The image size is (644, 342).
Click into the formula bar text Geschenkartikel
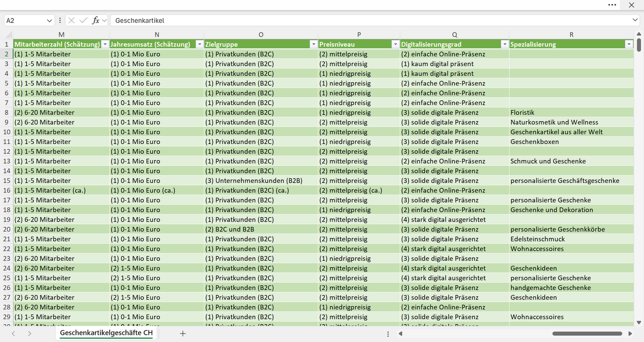[139, 21]
